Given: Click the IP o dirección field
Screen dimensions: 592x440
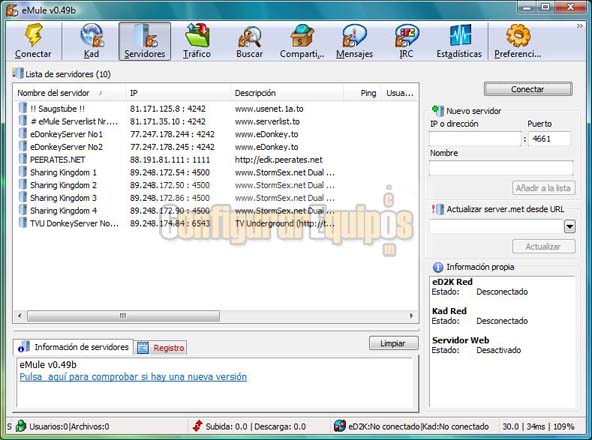Looking at the screenshot, I should point(475,139).
